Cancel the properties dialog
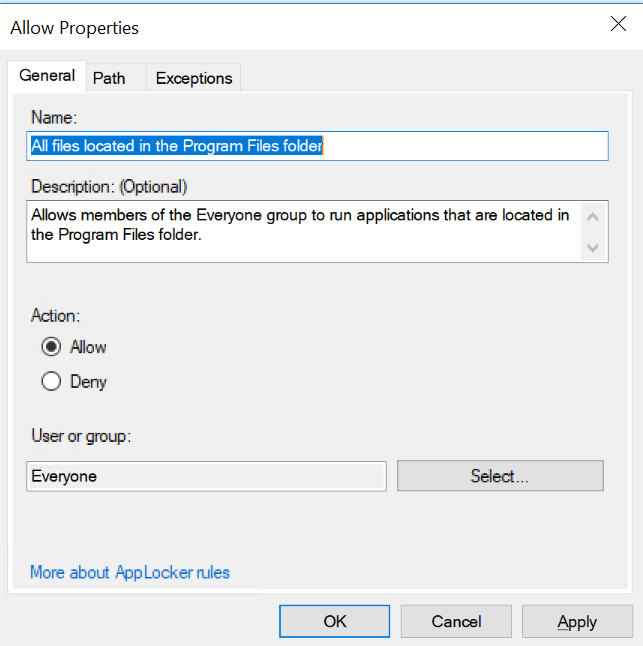The height and width of the screenshot is (646, 643). pos(457,621)
